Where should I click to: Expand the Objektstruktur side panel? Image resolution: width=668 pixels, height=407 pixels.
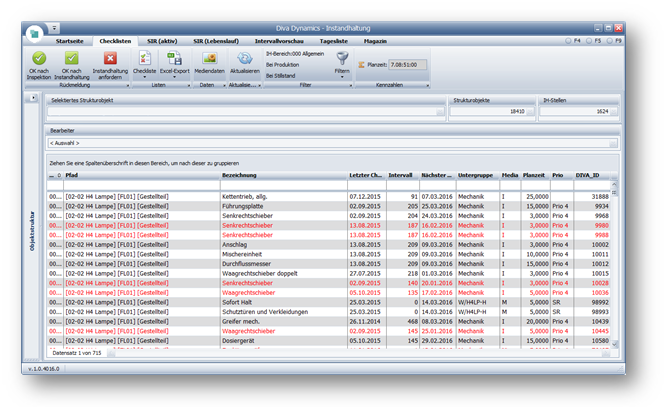coord(34,98)
